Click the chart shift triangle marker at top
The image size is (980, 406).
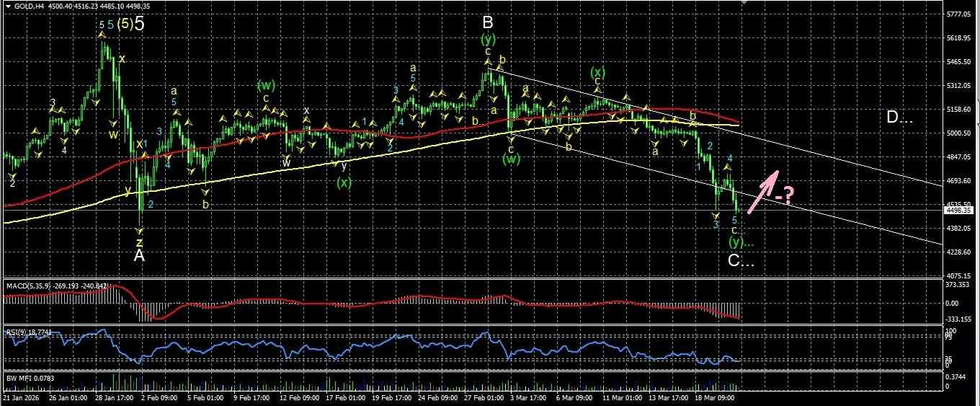click(x=745, y=2)
